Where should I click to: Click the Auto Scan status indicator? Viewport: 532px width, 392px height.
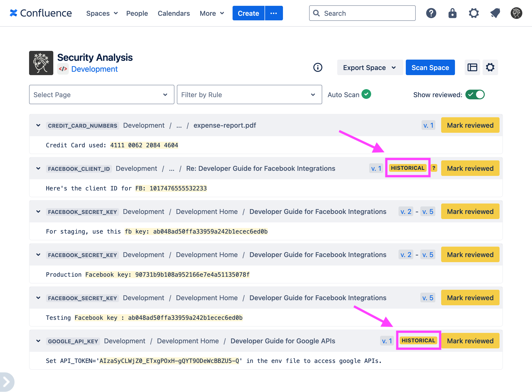(366, 94)
